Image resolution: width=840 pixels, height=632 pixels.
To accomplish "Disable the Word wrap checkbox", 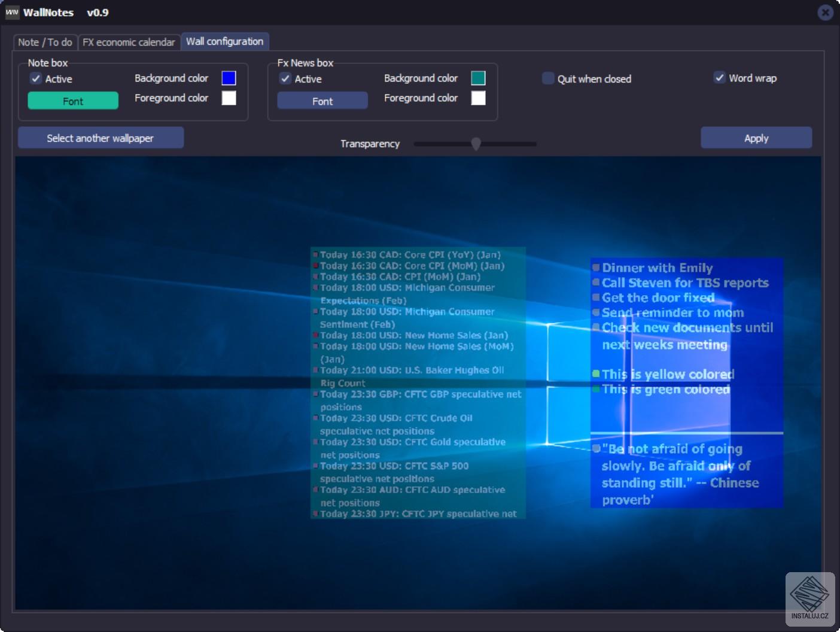I will coord(720,78).
